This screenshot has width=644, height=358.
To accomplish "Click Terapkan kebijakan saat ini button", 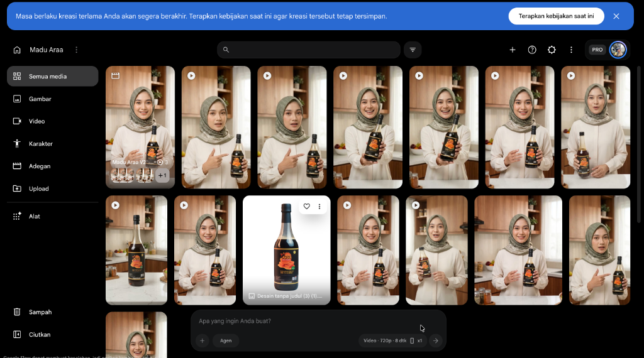I will 556,16.
